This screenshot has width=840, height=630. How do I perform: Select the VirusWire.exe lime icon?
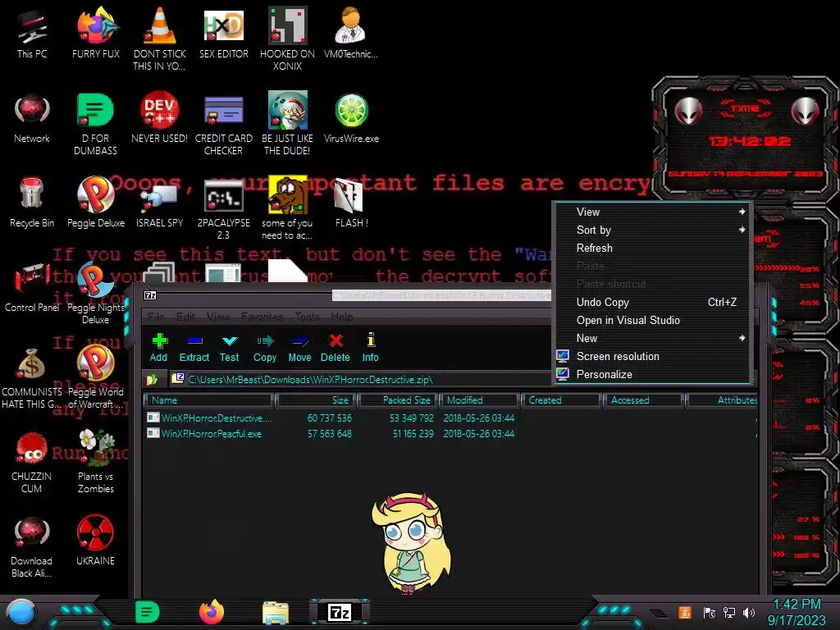tap(351, 118)
